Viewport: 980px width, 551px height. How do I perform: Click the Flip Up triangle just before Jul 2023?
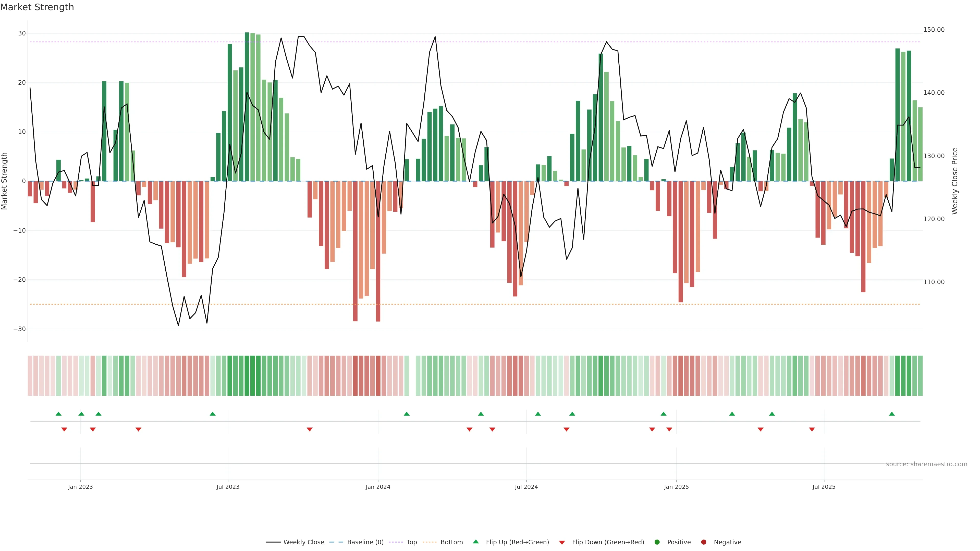coord(213,414)
